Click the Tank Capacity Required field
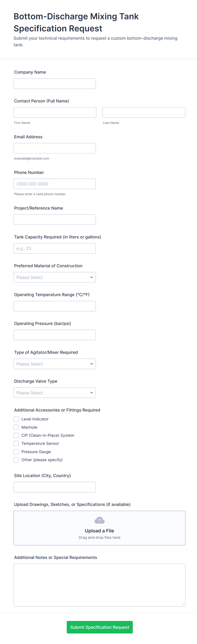Viewport: 197px width, 644px height. (54, 248)
